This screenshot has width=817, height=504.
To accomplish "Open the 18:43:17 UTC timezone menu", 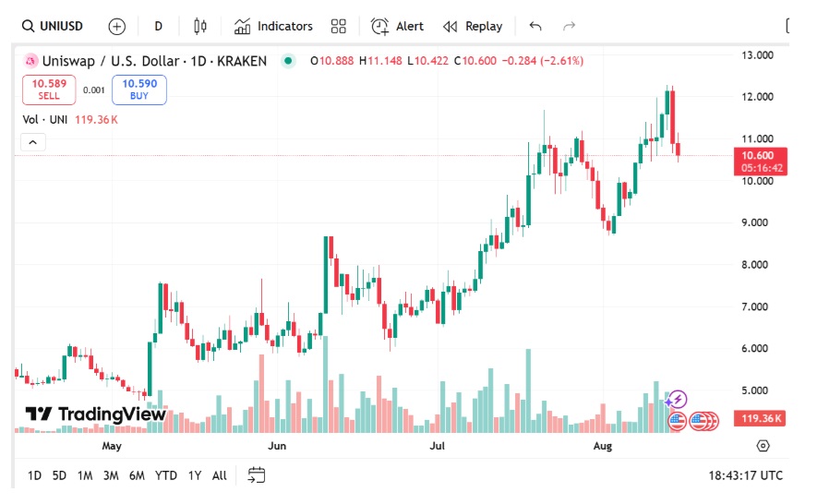I will click(745, 475).
